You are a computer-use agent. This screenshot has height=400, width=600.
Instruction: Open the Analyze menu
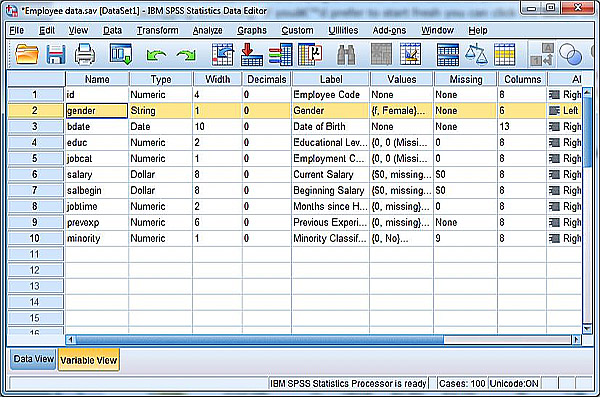pos(207,30)
